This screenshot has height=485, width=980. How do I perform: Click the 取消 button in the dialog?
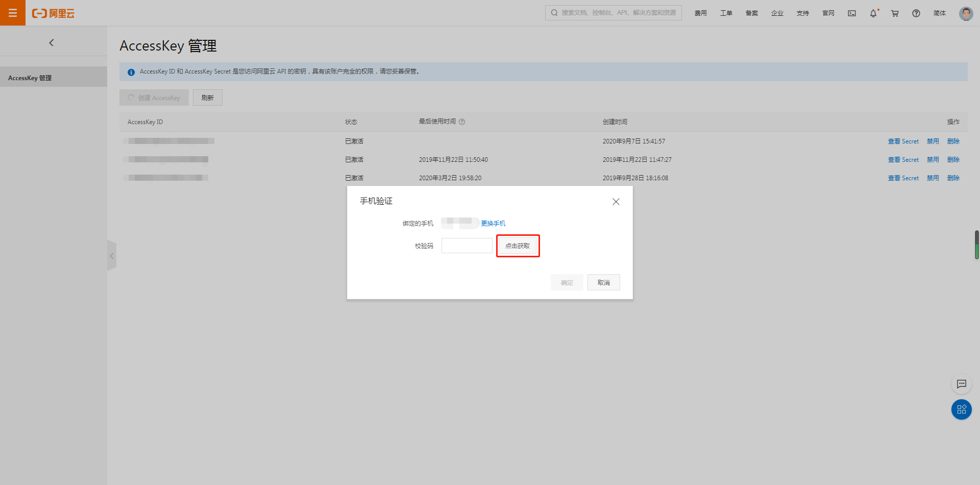[604, 282]
